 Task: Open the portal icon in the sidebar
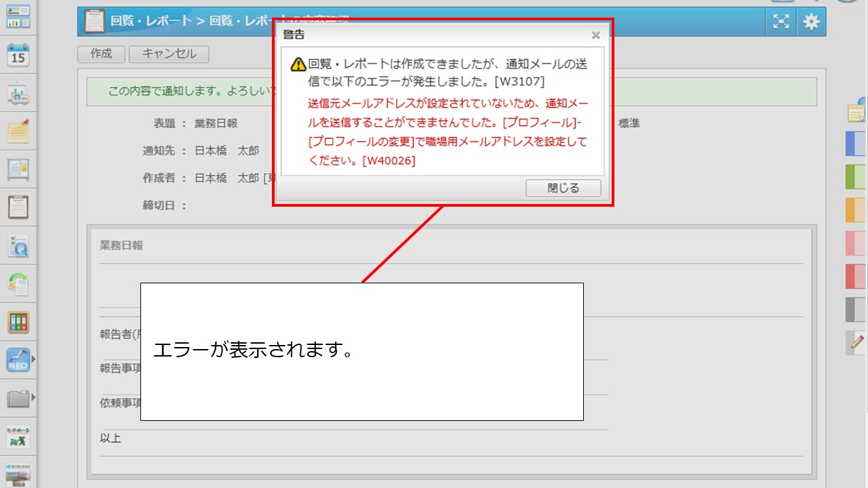[x=18, y=16]
